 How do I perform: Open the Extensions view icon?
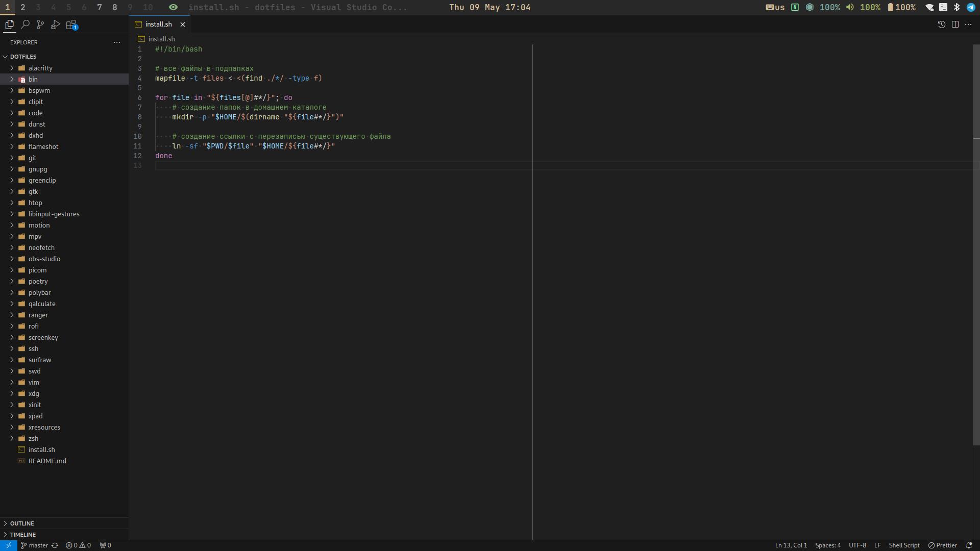click(71, 24)
